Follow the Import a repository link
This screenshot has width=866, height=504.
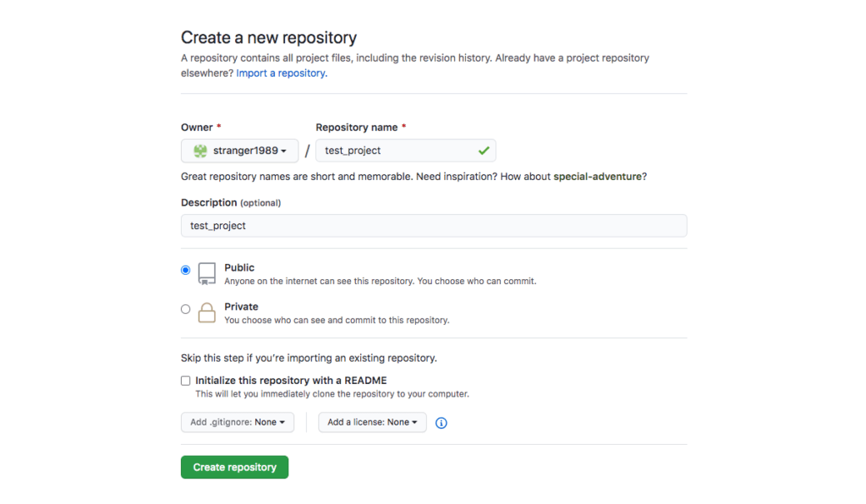[x=282, y=73]
